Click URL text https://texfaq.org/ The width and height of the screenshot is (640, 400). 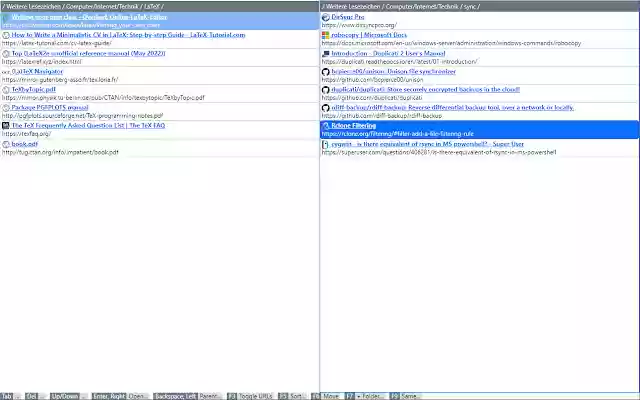pos(27,133)
